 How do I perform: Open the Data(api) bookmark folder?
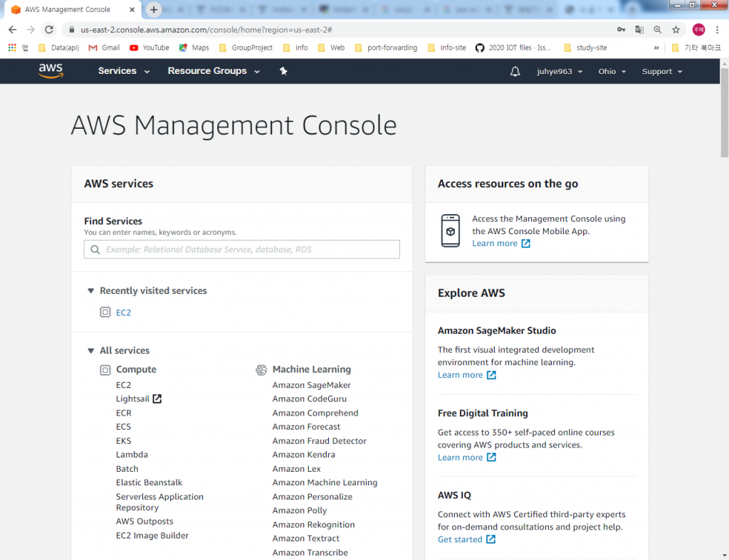click(x=58, y=48)
